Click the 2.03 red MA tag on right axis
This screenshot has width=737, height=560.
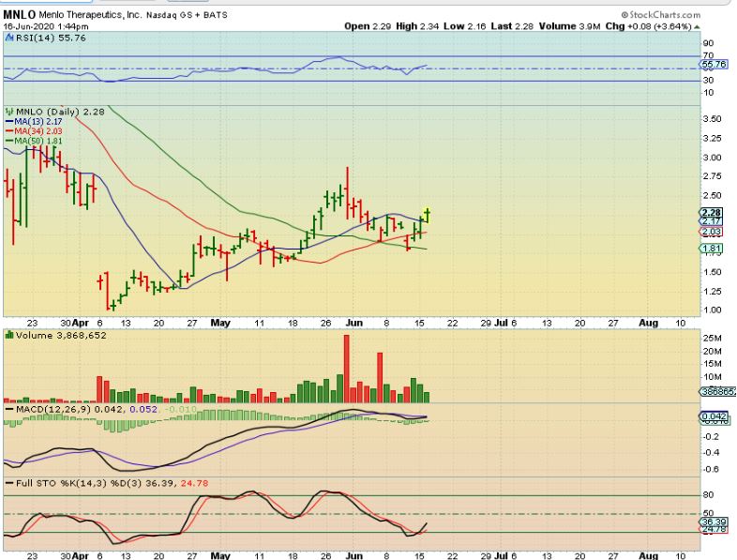712,232
